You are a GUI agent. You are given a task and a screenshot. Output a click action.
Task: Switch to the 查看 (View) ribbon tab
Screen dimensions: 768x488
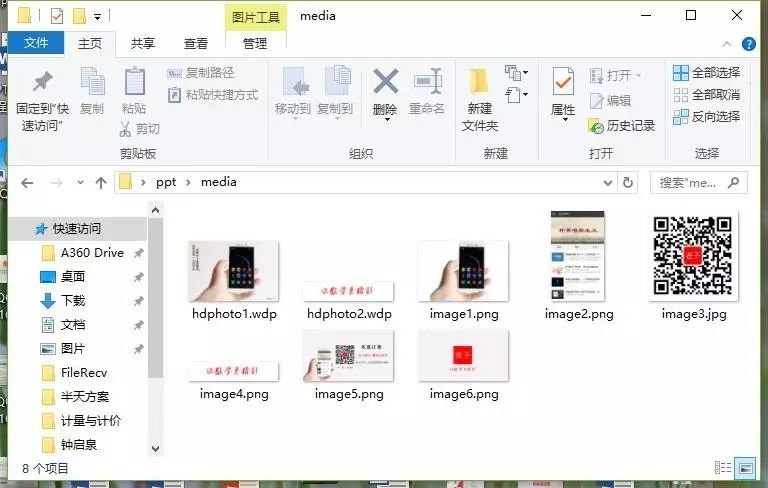196,43
